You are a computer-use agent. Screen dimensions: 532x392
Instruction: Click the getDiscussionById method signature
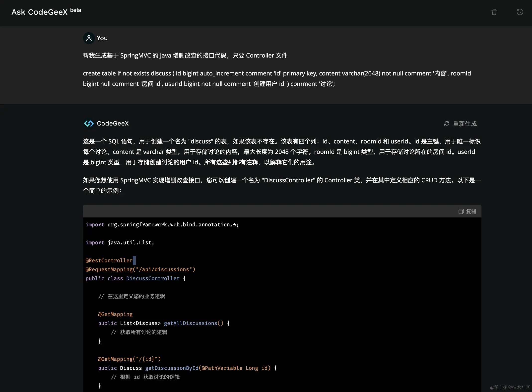pyautogui.click(x=188, y=368)
